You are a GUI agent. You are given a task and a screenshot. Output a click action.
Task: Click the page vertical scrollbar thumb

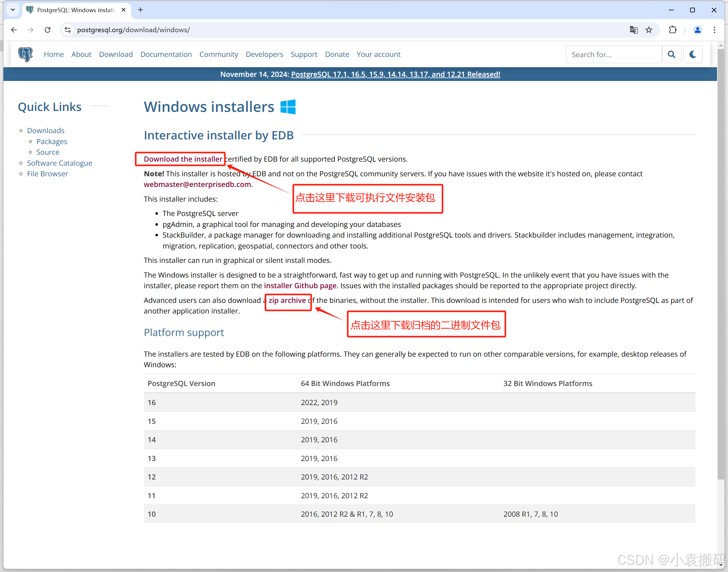721,264
